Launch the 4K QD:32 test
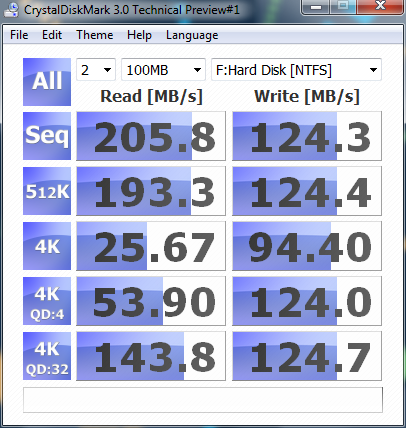Screen dimensions: 406x428 (x=47, y=356)
